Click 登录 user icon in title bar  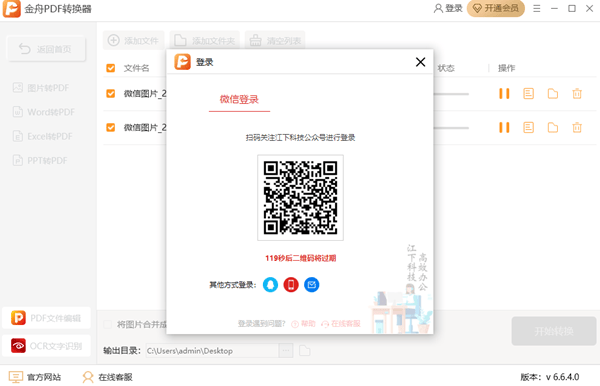click(x=448, y=8)
